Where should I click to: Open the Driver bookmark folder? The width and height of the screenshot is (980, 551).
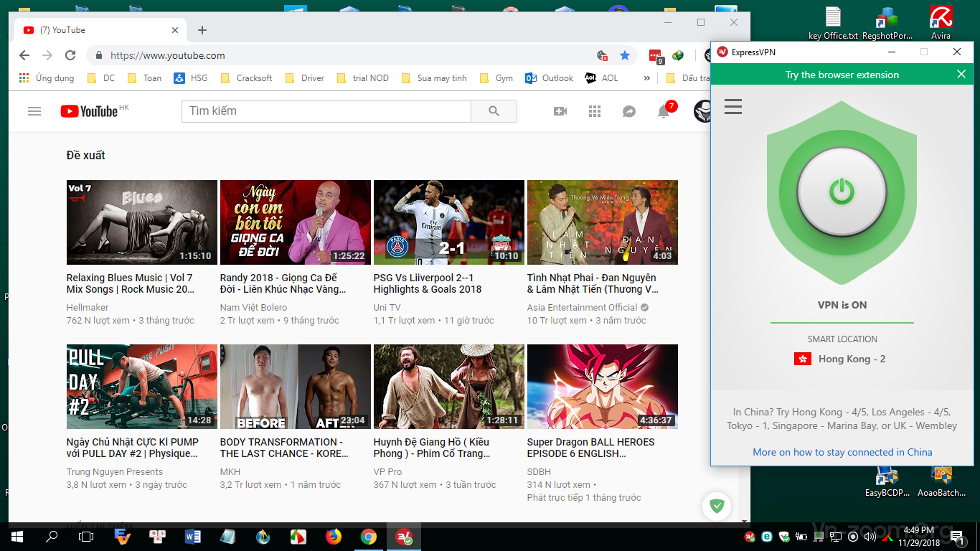305,78
